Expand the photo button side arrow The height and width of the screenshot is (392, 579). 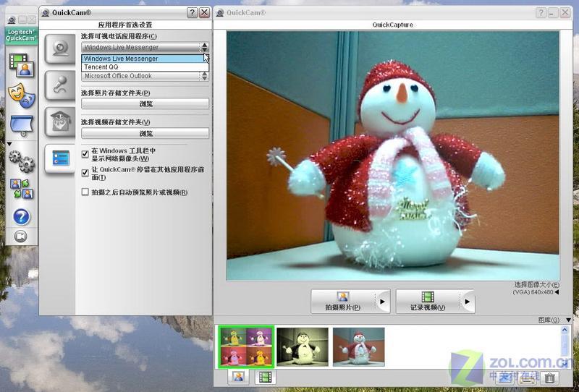[x=383, y=301]
